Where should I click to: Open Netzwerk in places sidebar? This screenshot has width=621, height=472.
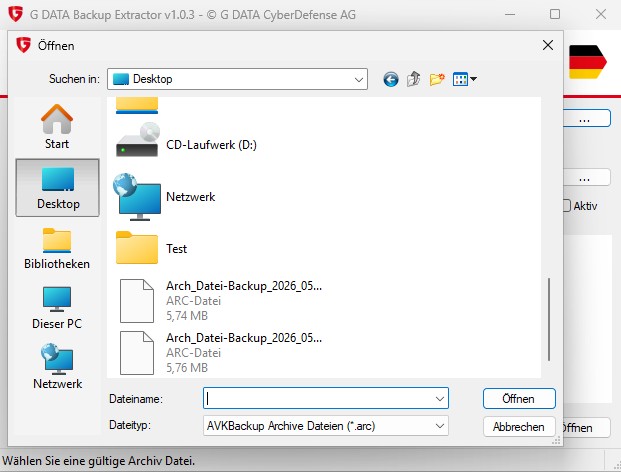(x=57, y=367)
